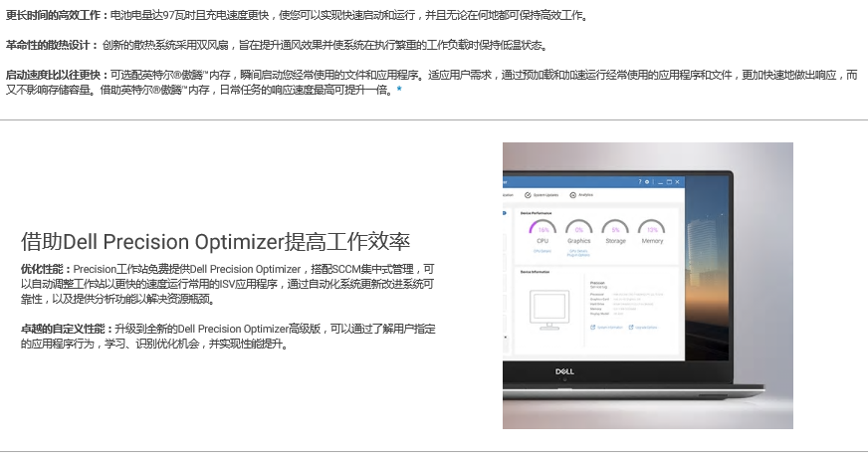Click the CPU 16% gauge
Viewport: 868px width, 464px height.
coord(542,230)
